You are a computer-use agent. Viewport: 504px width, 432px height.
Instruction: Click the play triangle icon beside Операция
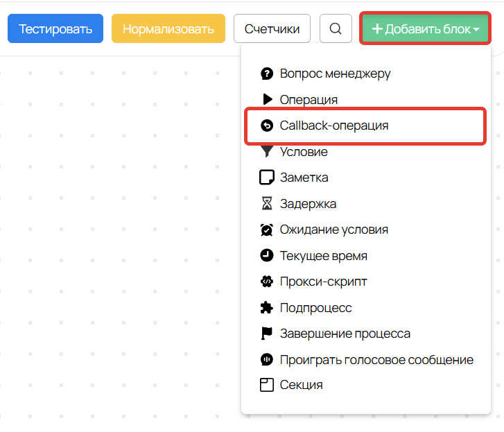[x=268, y=99]
